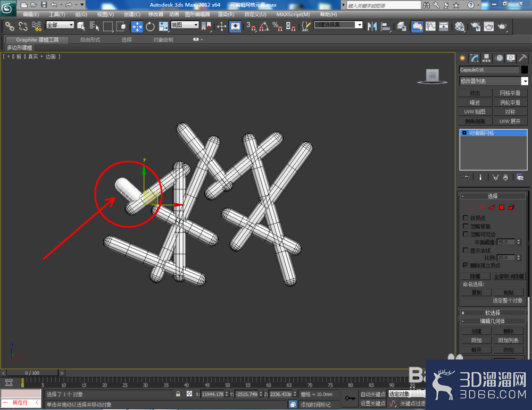Enable 按顶点 checkbox
Image resolution: width=532 pixels, height=410 pixels.
tap(465, 217)
